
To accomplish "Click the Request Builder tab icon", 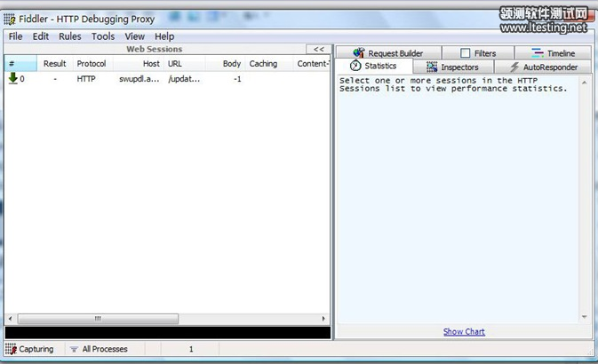I will [x=359, y=53].
